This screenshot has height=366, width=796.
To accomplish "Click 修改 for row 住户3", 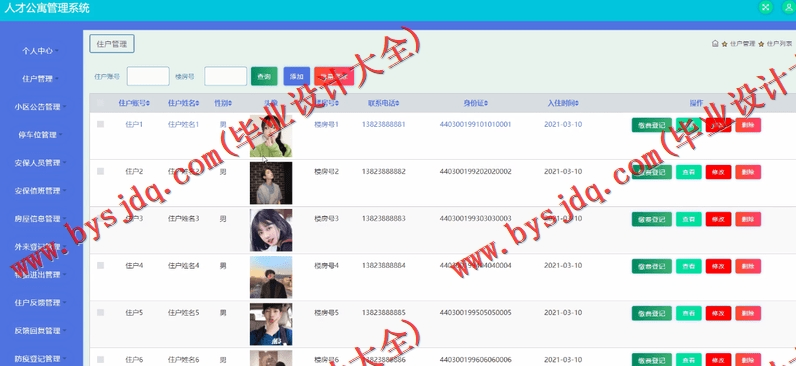I will pos(718,219).
